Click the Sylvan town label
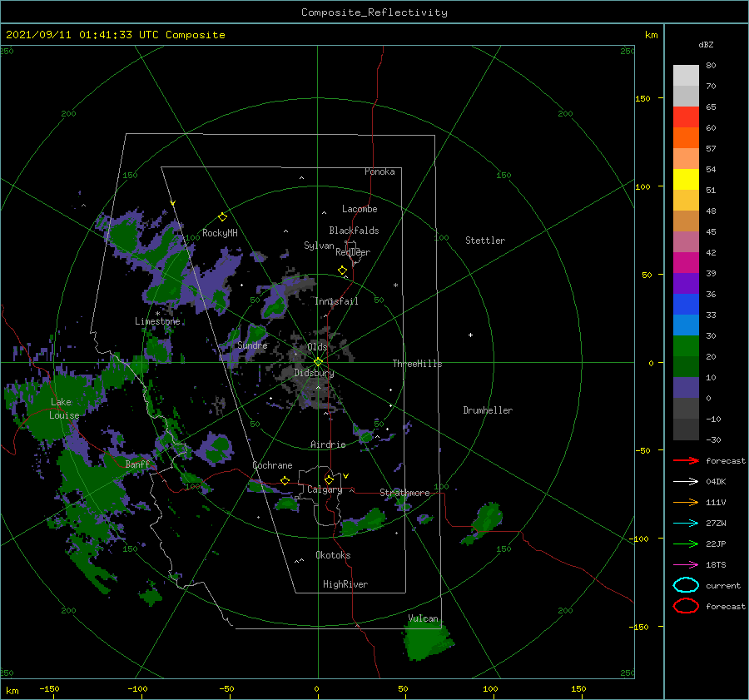 (319, 246)
